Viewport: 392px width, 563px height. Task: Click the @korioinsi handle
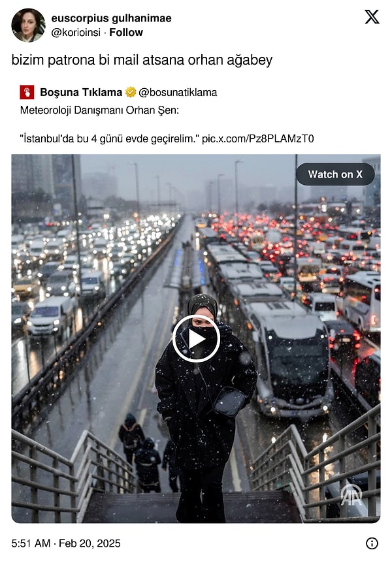[x=76, y=32]
